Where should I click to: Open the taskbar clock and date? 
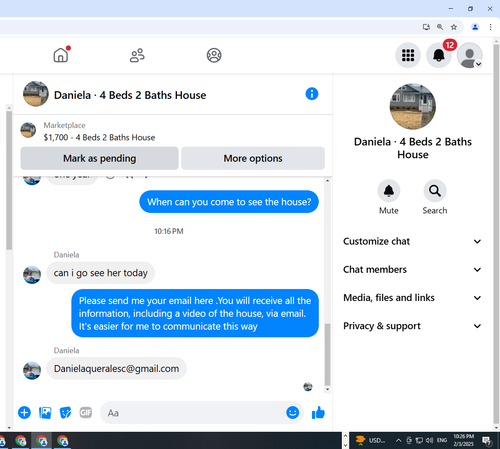[463, 440]
